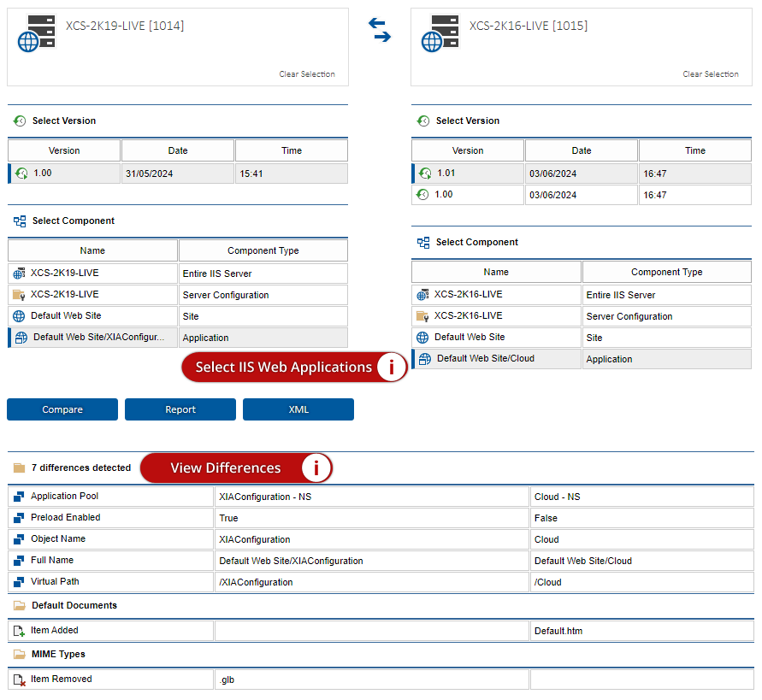Clear Selection for XCS-2K19-LIVE server
This screenshot has height=700, width=762.
(307, 74)
